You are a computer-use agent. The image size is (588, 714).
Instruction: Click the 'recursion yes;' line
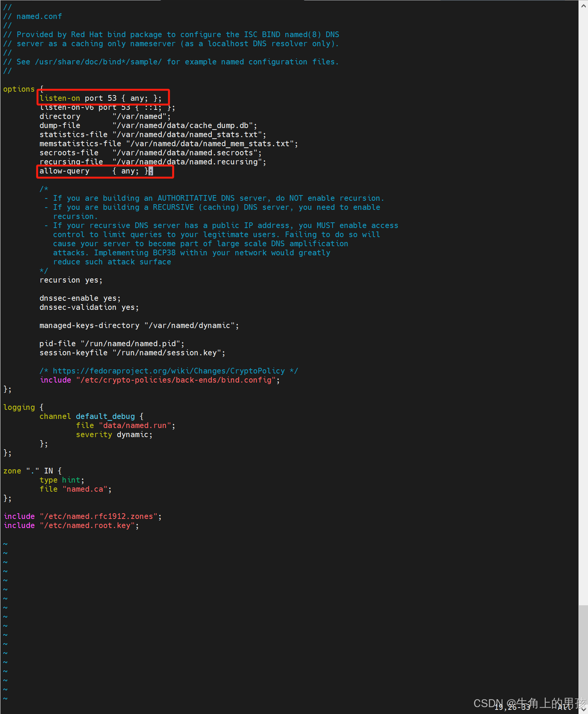(x=71, y=280)
